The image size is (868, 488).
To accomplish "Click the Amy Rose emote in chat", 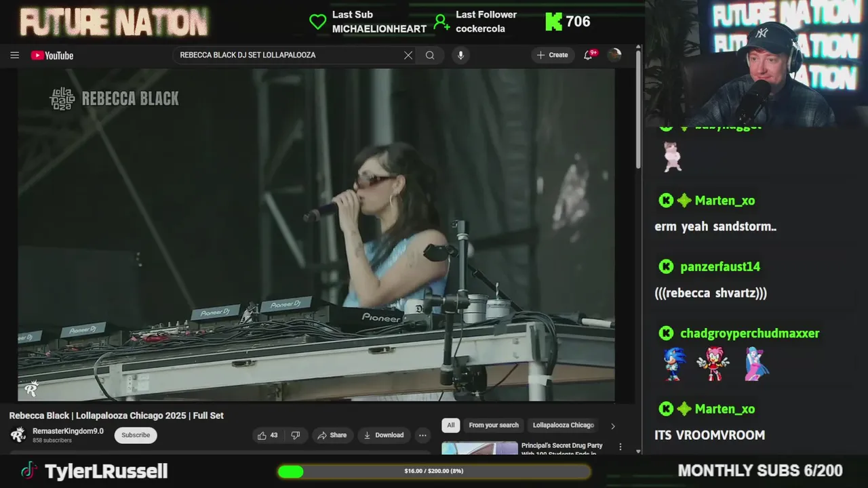I will coord(713,365).
